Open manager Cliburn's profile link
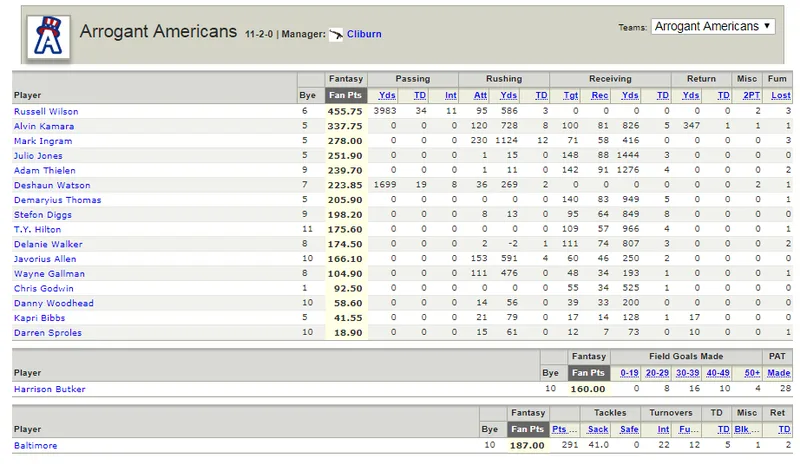Screen dimensions: 800x465 364,34
